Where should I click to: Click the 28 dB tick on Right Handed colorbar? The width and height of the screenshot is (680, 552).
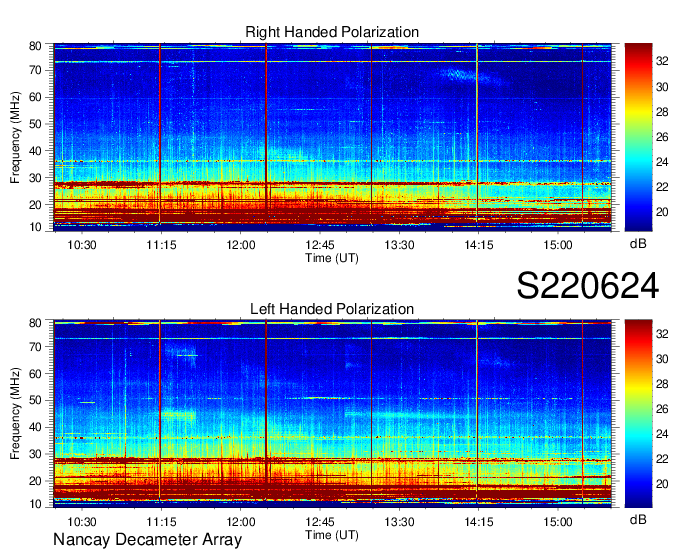coord(662,112)
